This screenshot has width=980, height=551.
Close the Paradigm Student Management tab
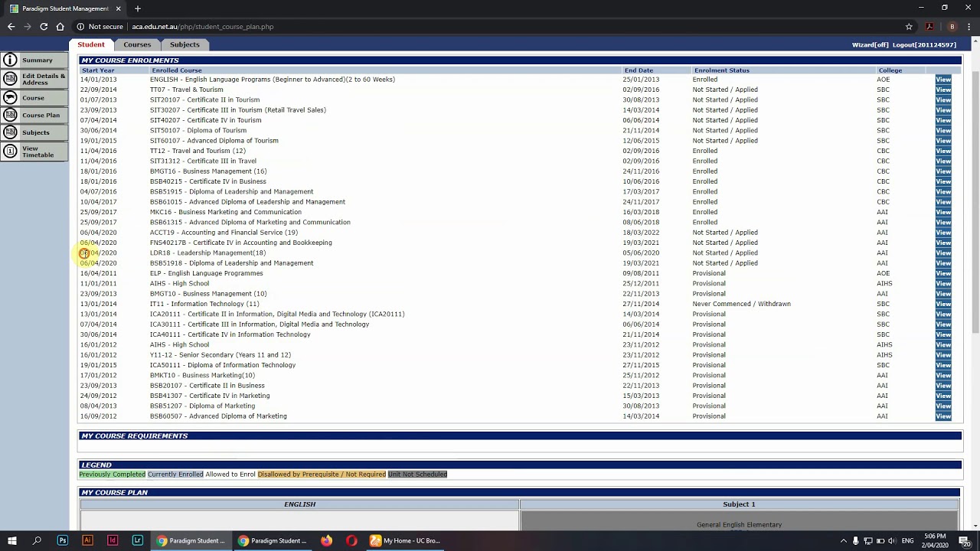click(x=119, y=8)
